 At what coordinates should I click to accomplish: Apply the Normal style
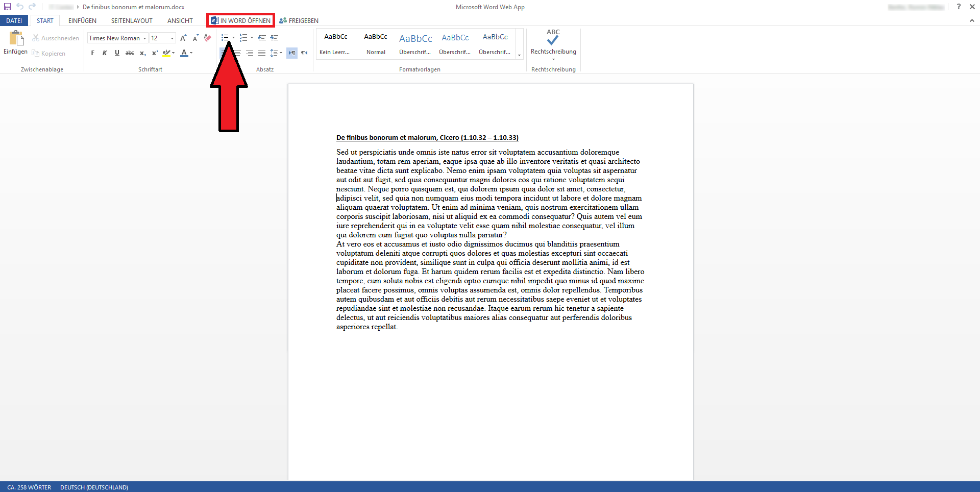[x=376, y=44]
